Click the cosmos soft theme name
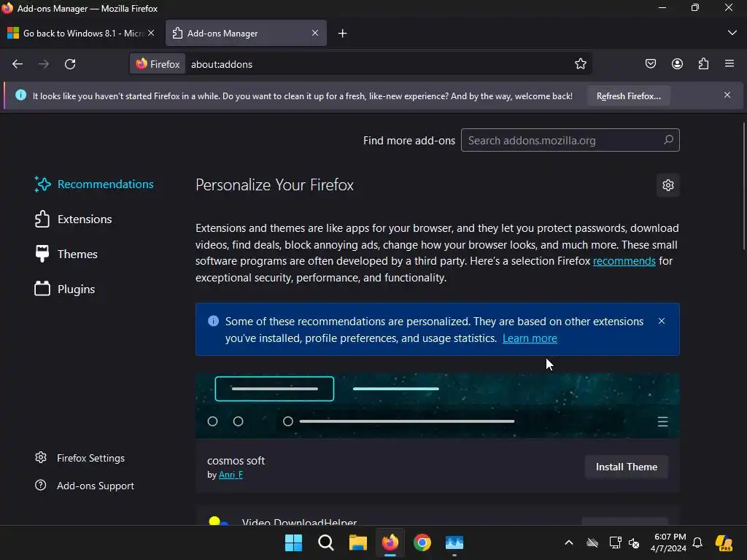Viewport: 747px width, 560px height. coord(236,461)
